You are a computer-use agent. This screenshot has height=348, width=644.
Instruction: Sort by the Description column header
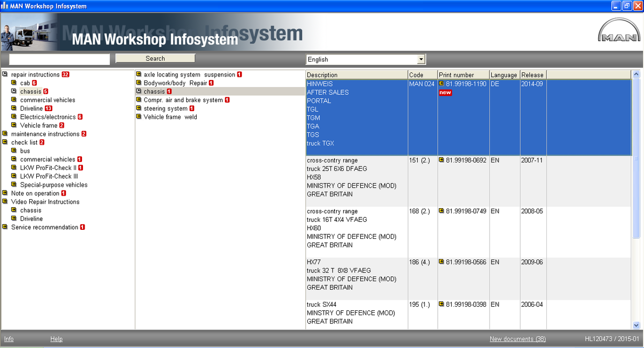pos(357,75)
